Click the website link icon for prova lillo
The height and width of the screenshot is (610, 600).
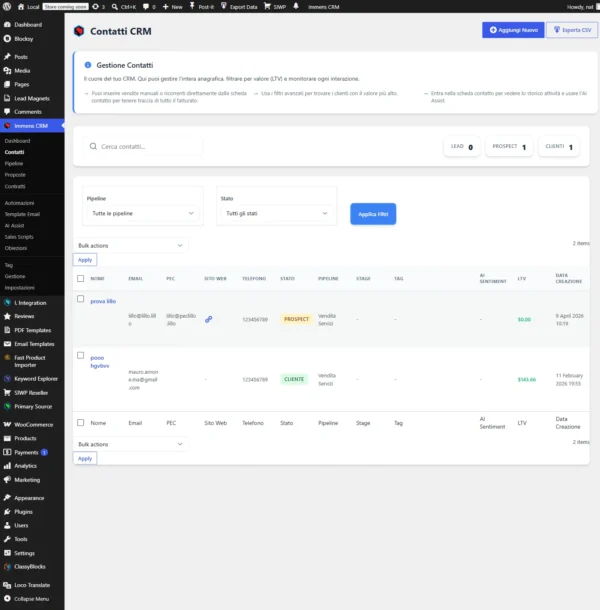209,319
